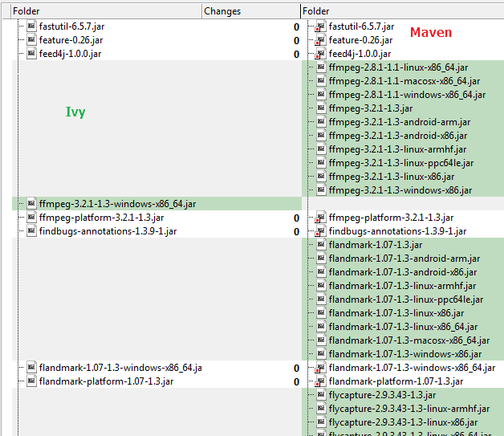Select feed4j-1.0.0.jar in the left pane

(x=70, y=54)
